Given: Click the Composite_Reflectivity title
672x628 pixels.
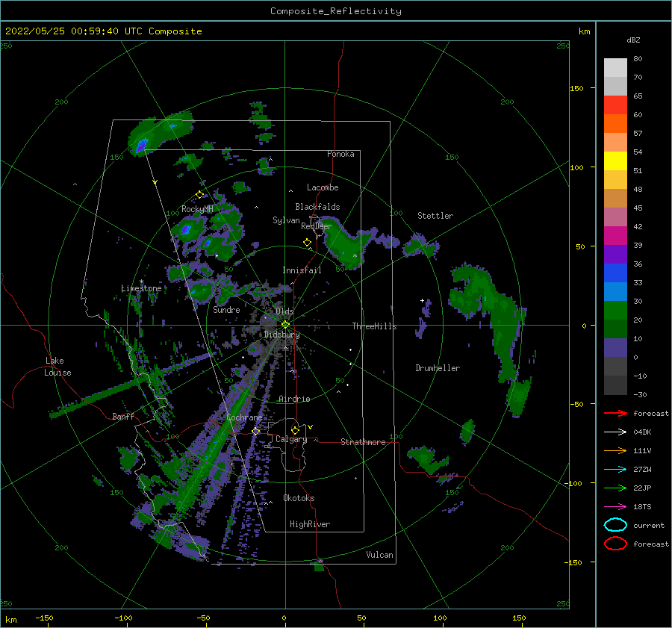Looking at the screenshot, I should (x=336, y=11).
